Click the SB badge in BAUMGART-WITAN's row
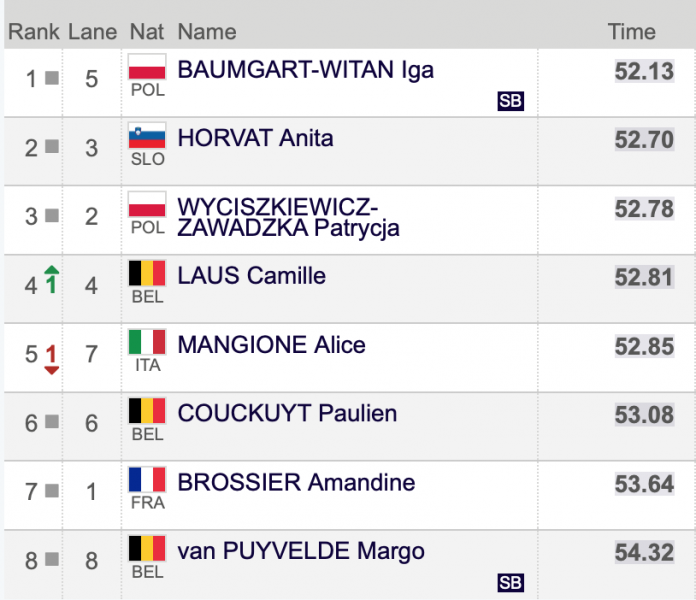 click(x=510, y=101)
